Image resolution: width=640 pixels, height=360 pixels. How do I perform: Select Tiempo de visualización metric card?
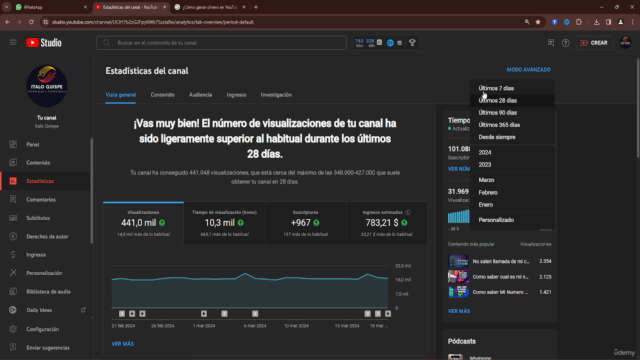tap(224, 223)
